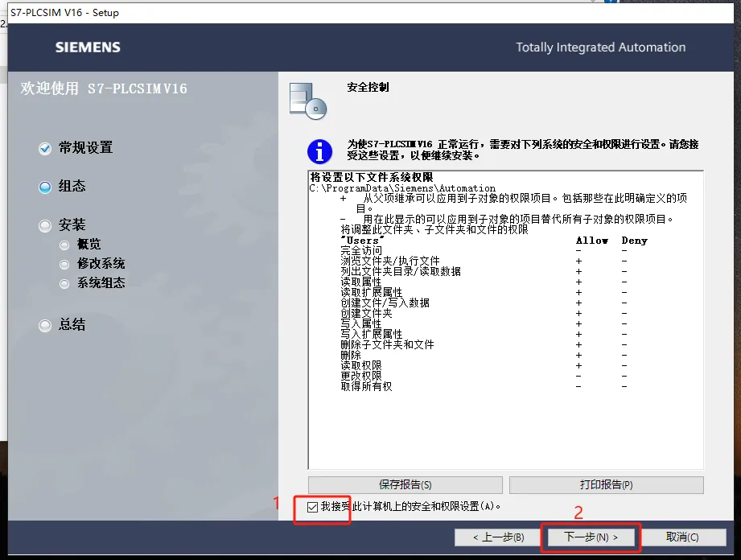The width and height of the screenshot is (741, 560).
Task: Click the 取得所有权 permission row
Action: (484, 386)
